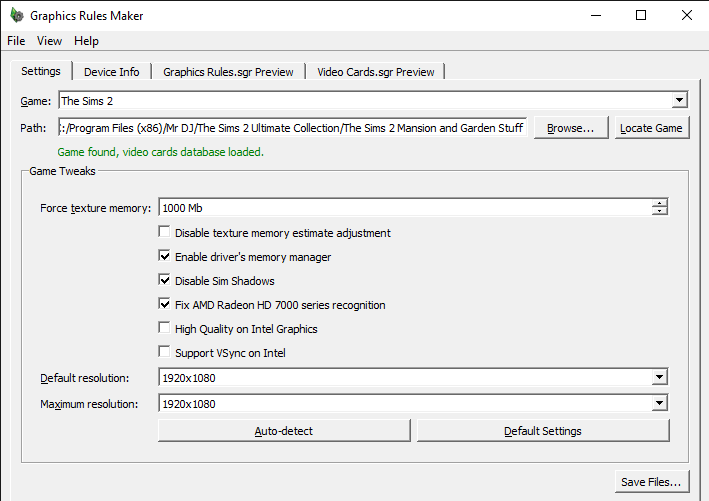Expand the Maximum resolution dropdown
The image size is (709, 501).
pyautogui.click(x=659, y=403)
